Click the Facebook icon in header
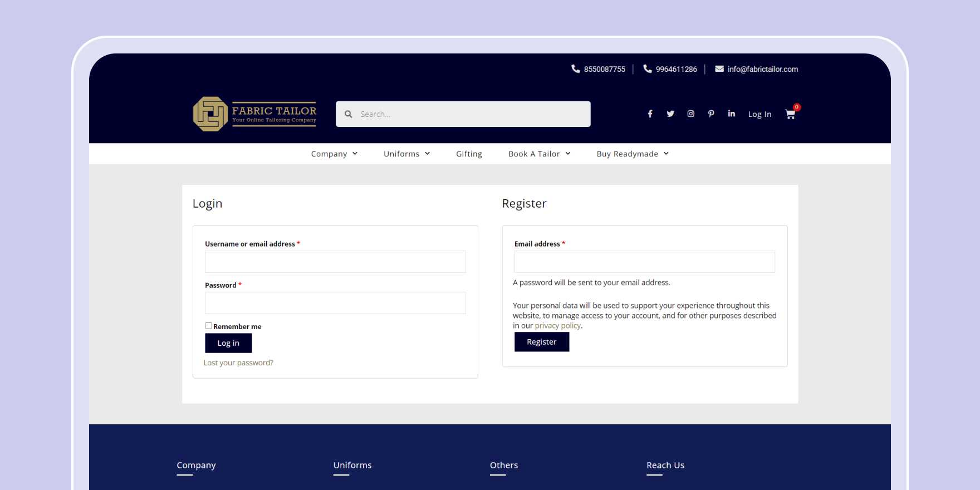Screen dimensions: 980x490 pos(650,114)
